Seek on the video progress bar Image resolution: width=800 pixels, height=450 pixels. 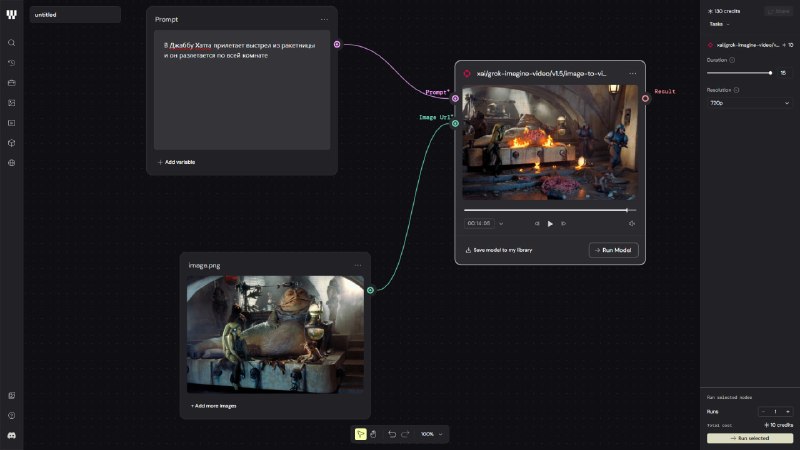[550, 210]
